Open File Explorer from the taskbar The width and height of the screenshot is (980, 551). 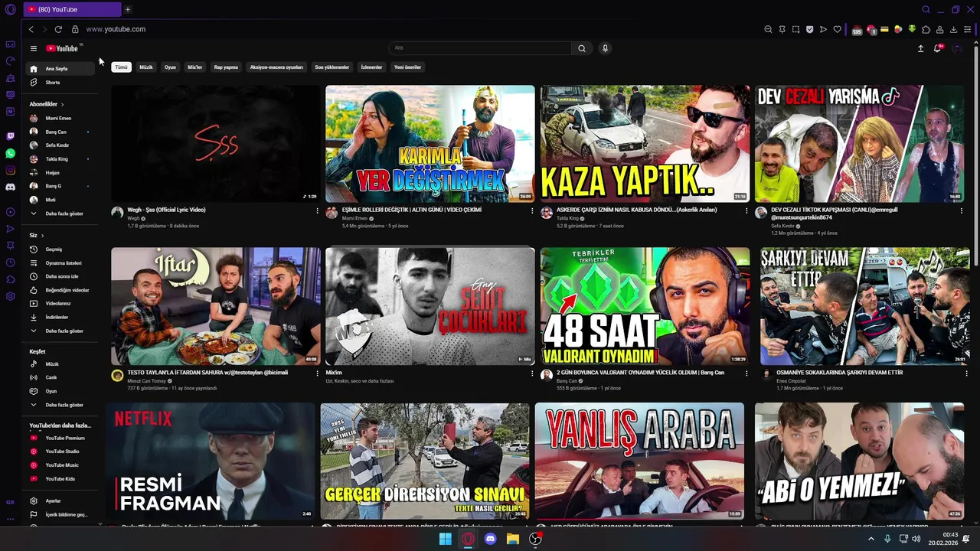(x=513, y=539)
